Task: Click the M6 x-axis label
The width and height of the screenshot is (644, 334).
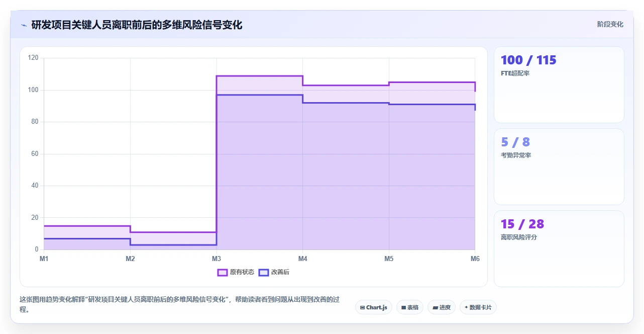Action: (x=475, y=259)
